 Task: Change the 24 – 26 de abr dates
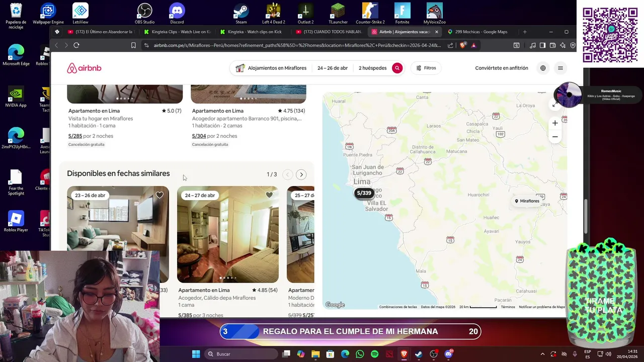coord(333,68)
